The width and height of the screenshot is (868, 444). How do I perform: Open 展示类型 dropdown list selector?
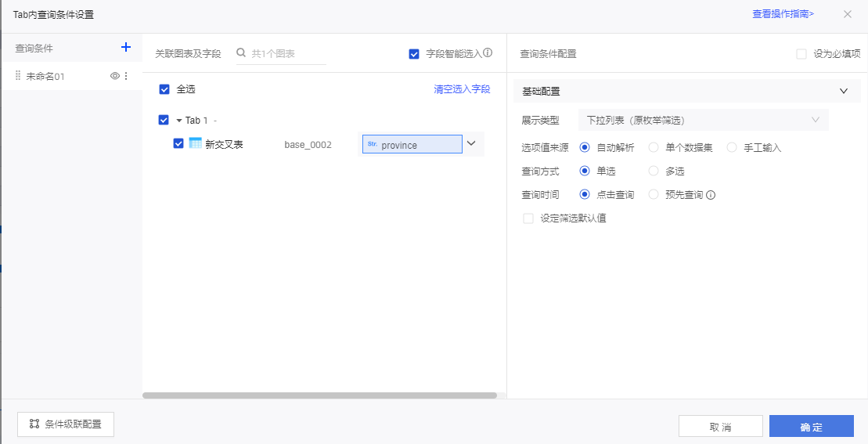coord(702,120)
